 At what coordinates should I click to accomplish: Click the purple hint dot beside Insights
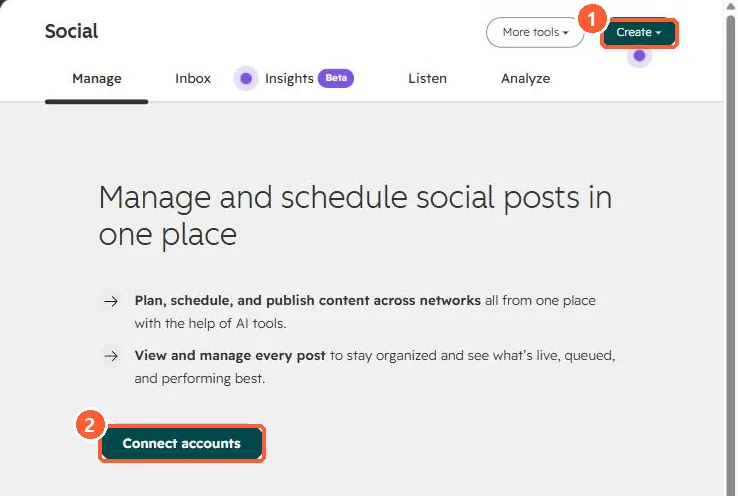[246, 79]
